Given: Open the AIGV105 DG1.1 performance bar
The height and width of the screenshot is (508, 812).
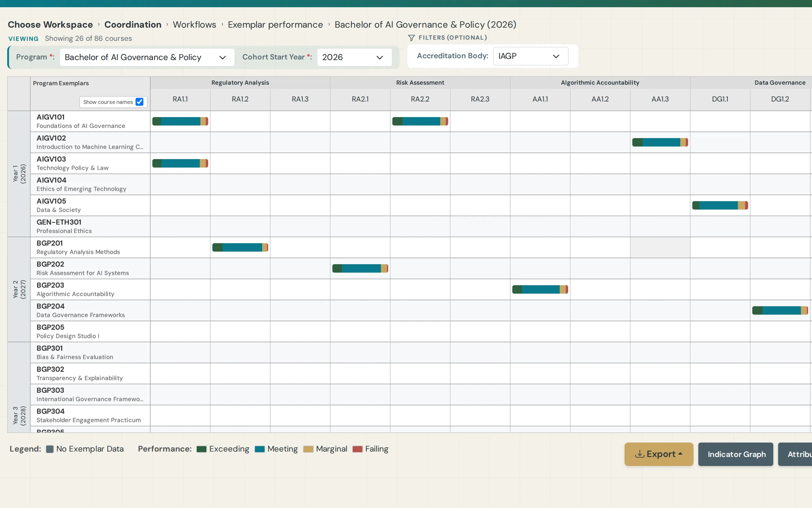Looking at the screenshot, I should (x=720, y=205).
